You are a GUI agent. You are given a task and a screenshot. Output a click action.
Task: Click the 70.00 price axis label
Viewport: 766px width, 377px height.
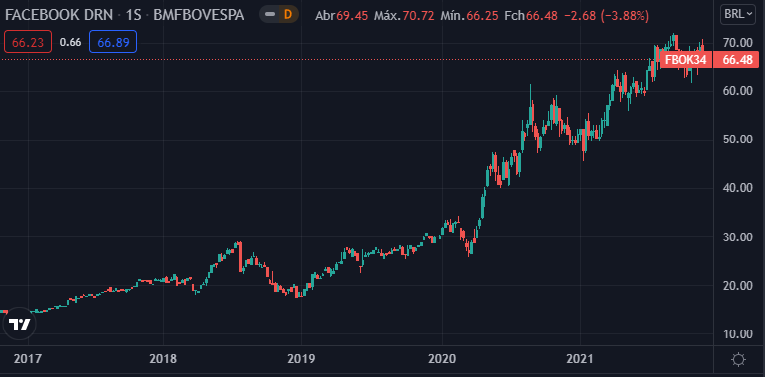click(x=738, y=43)
